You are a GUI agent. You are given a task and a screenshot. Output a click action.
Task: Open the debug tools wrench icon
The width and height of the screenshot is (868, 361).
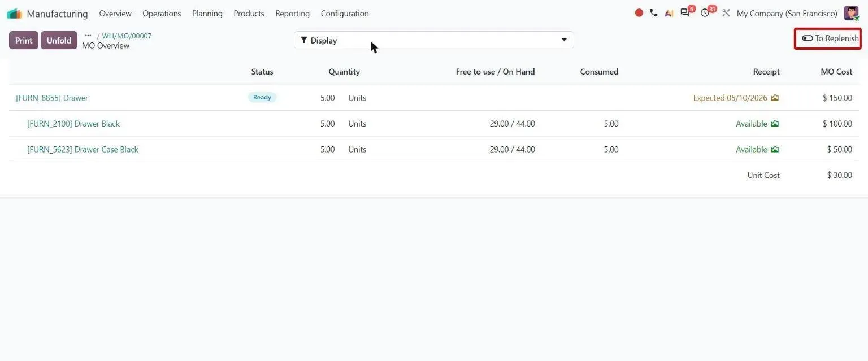click(x=726, y=13)
